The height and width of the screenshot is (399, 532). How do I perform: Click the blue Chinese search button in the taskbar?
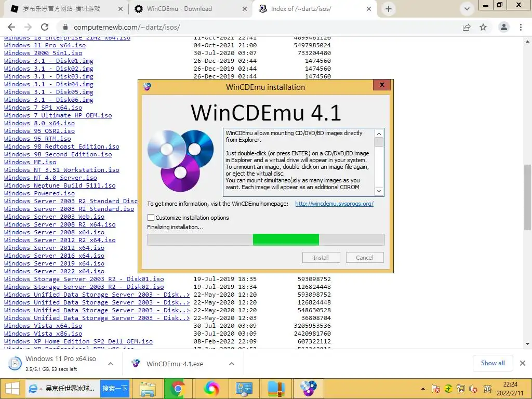point(115,389)
